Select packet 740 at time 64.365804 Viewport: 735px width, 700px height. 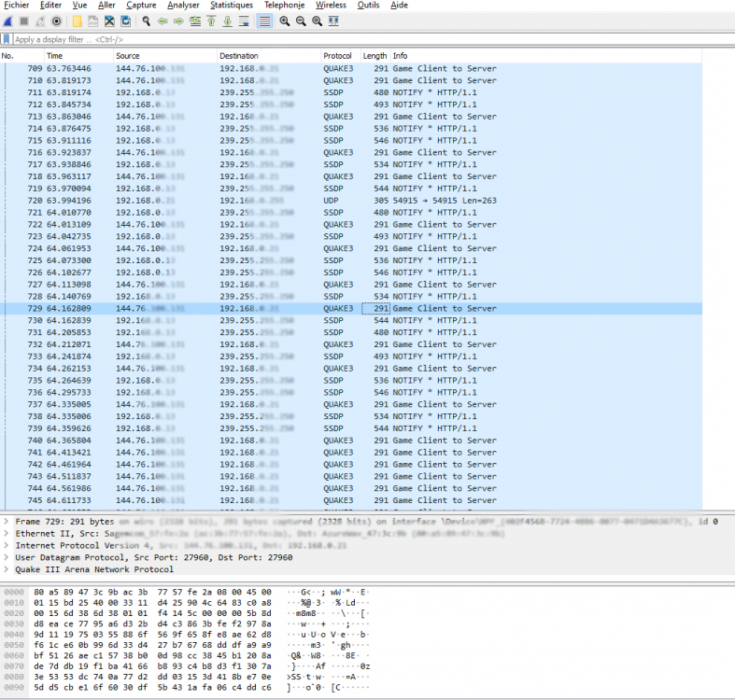tap(351, 441)
